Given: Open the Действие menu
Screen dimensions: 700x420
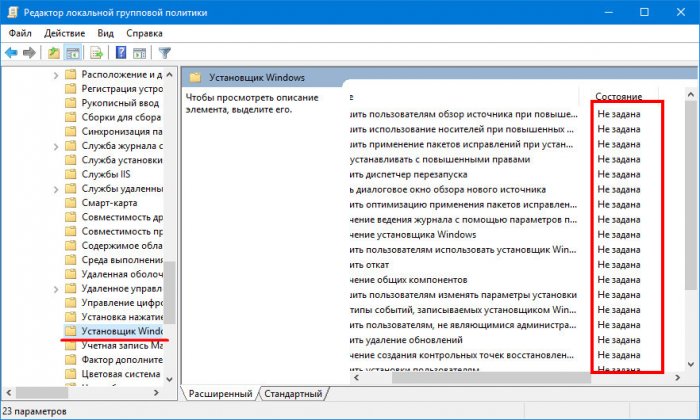Looking at the screenshot, I should (64, 33).
